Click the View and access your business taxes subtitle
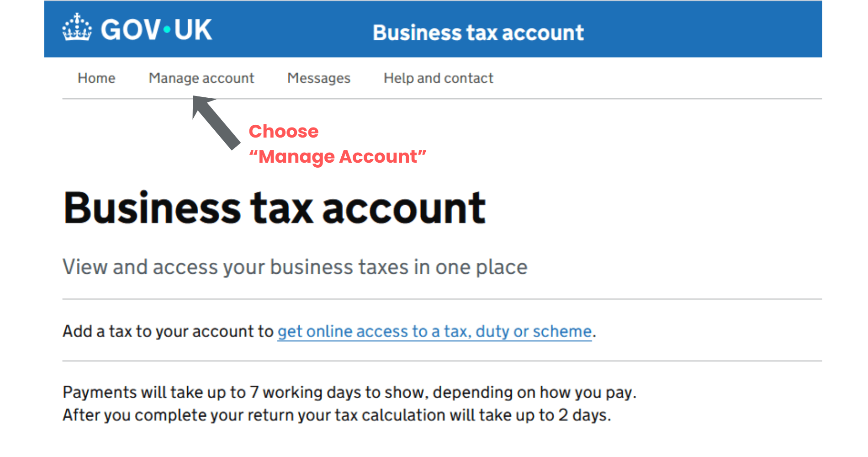Image resolution: width=868 pixels, height=457 pixels. click(295, 267)
